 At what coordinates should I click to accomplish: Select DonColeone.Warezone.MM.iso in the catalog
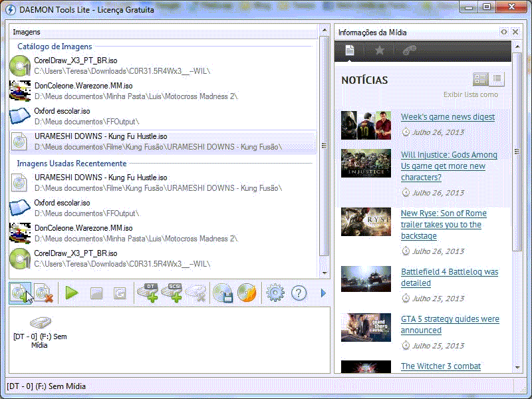pyautogui.click(x=163, y=90)
